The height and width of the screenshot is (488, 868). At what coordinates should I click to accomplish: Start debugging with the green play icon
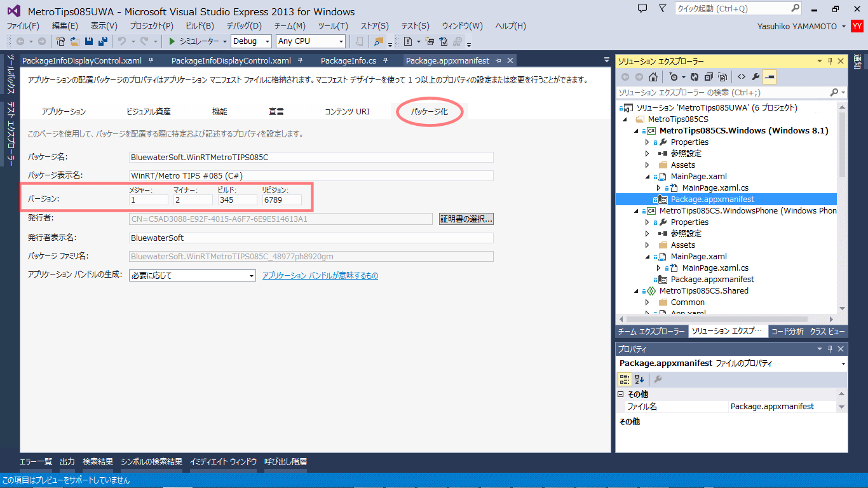coord(172,41)
